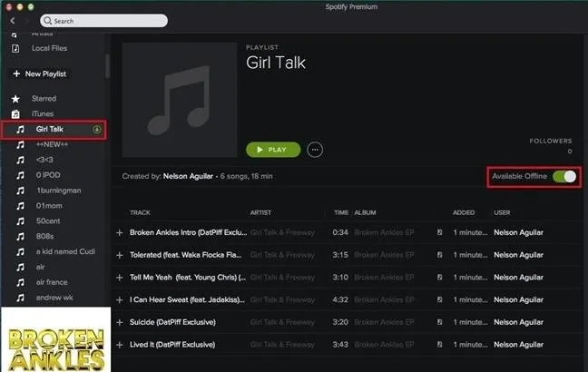
Task: Click the Girl Talk playlist cover image
Action: pos(180,100)
